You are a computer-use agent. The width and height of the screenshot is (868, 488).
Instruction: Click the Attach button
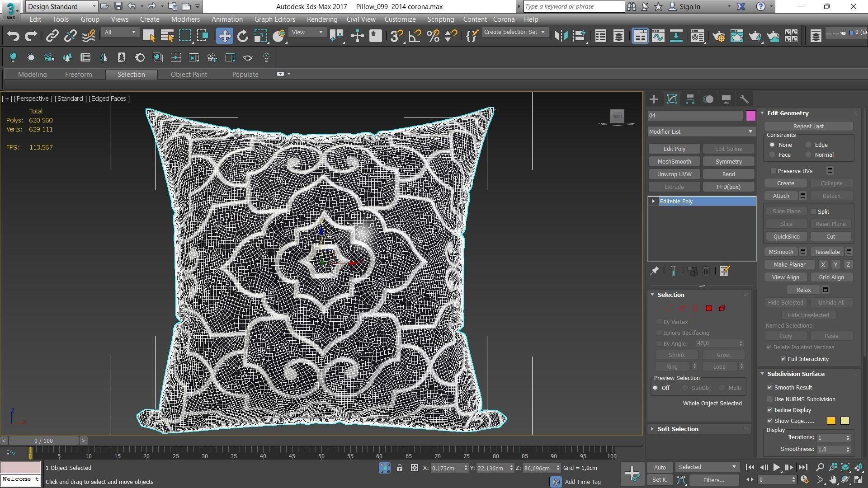tap(781, 196)
